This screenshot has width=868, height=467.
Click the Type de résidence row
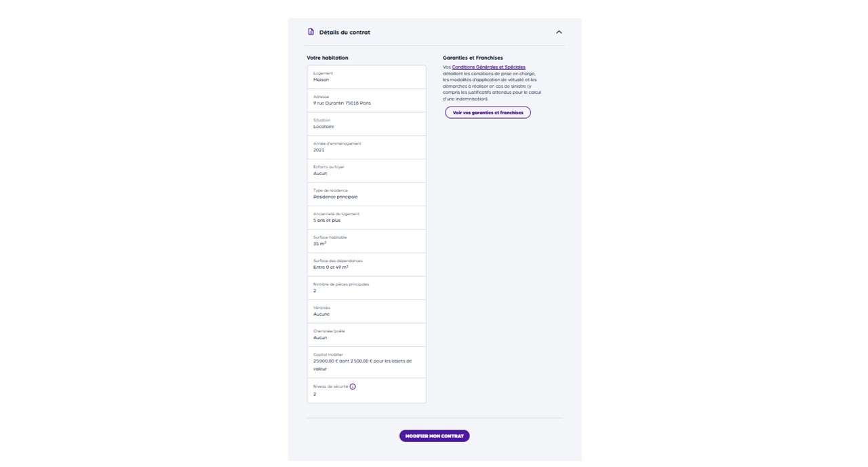point(366,194)
